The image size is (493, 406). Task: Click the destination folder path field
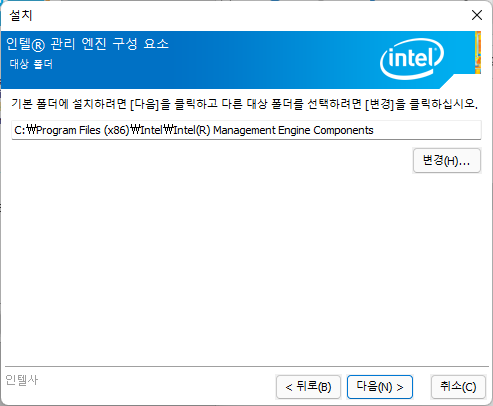246,130
